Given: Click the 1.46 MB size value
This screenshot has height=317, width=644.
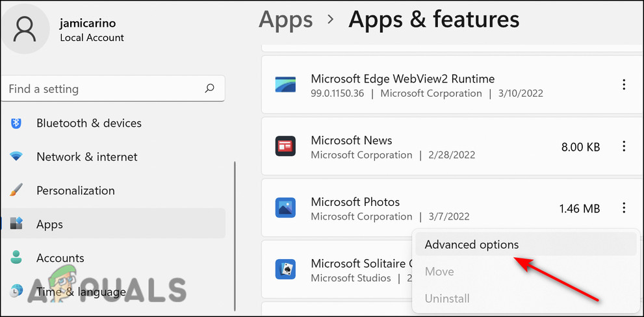Looking at the screenshot, I should click(x=580, y=209).
